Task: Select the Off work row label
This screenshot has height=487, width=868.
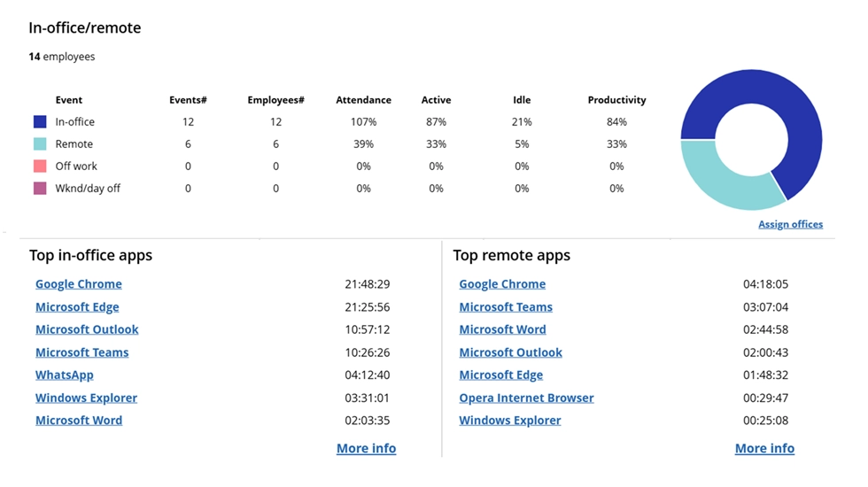Action: [76, 166]
